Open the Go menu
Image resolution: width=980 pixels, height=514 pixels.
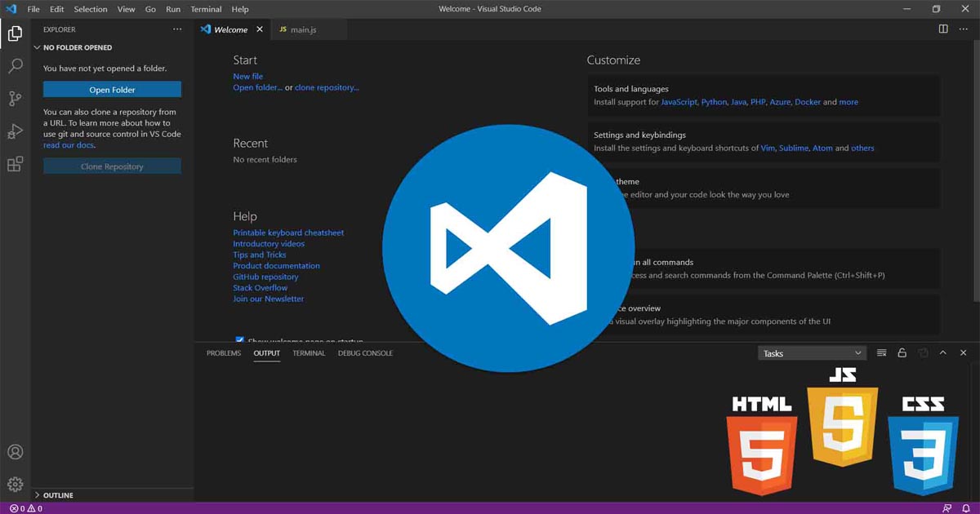[x=150, y=9]
